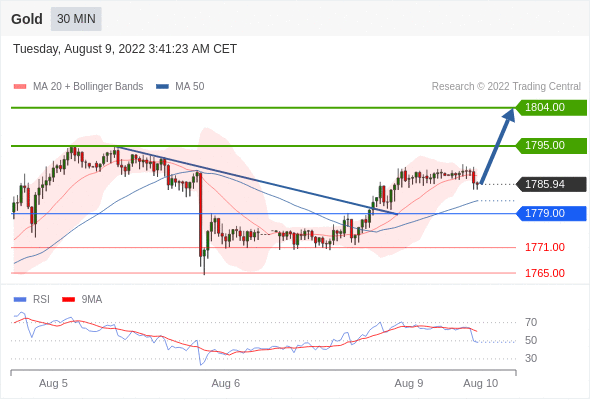Click the blue 1779.00 pivot price tag
Screen dimensions: 590x400
(551, 214)
